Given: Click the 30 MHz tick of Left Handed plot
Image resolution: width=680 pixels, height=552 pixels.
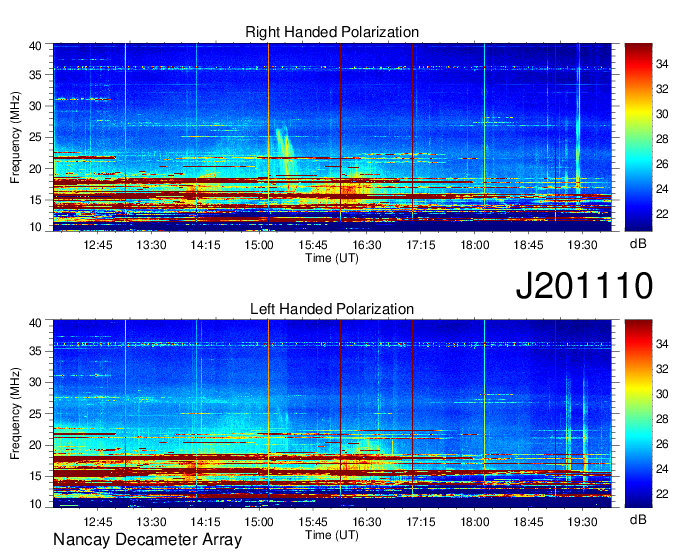Looking at the screenshot, I should (x=35, y=382).
